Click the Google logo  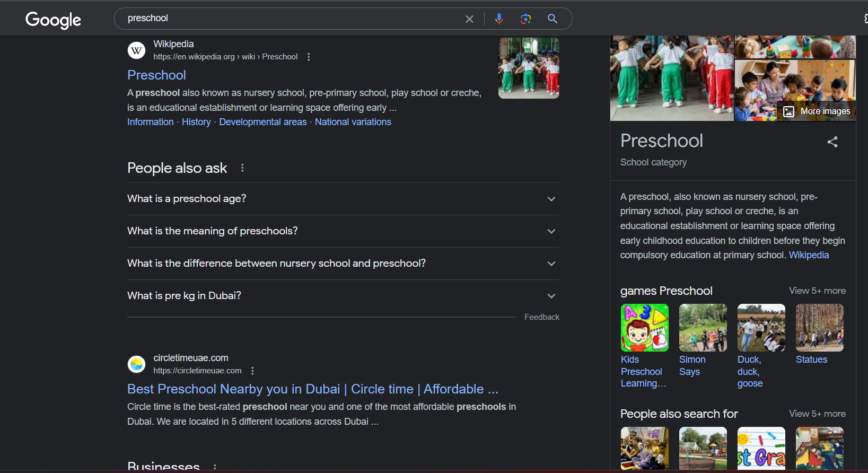click(53, 20)
